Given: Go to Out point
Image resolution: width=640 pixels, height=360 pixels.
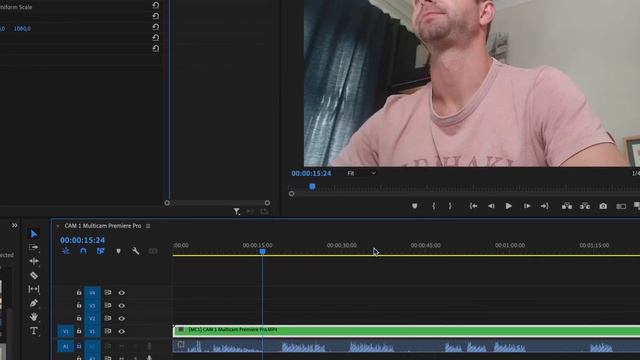Looking at the screenshot, I should pos(544,206).
